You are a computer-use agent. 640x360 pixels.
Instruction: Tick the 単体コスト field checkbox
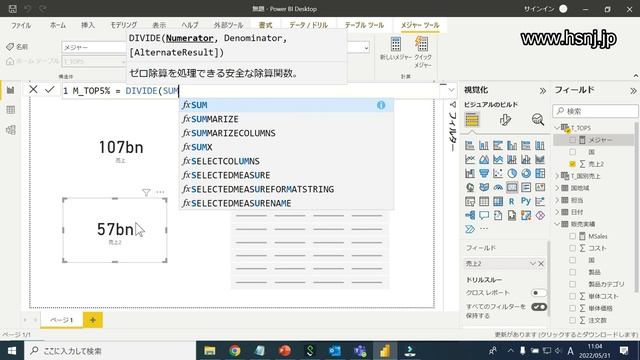click(x=572, y=296)
